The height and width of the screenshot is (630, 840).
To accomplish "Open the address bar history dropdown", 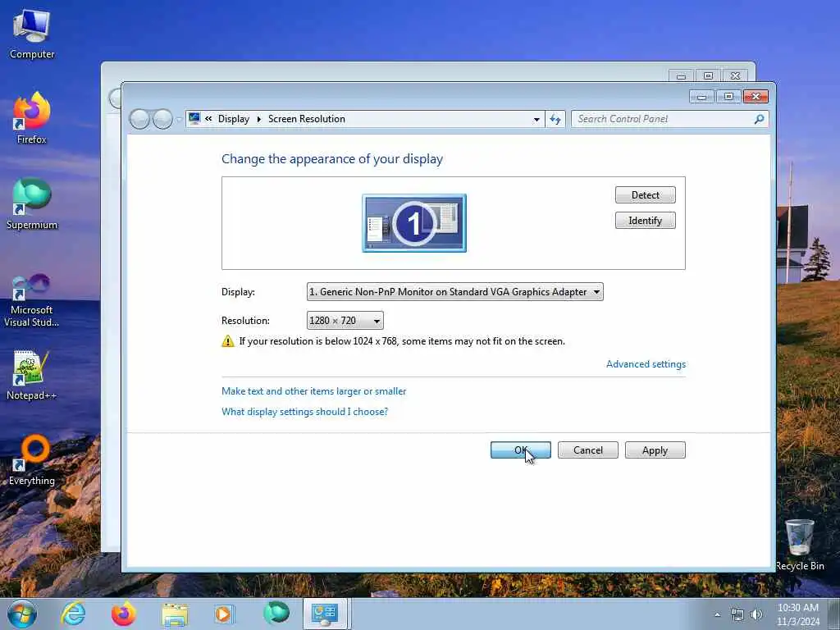I will (536, 120).
